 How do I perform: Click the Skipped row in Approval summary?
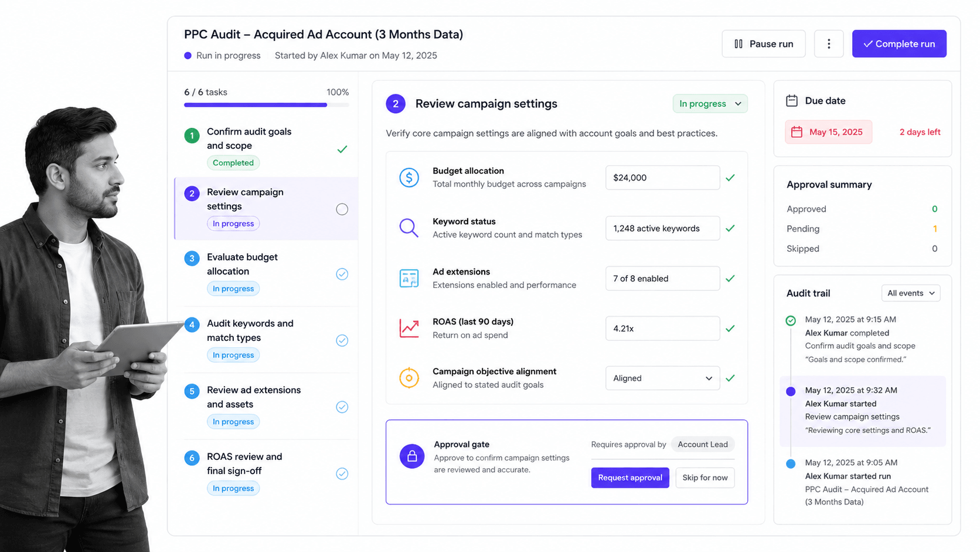point(862,249)
